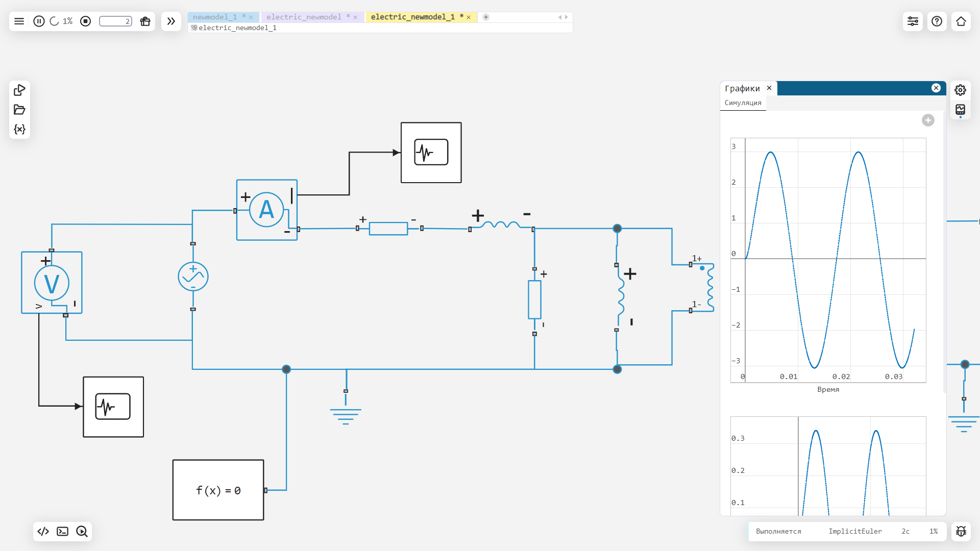
Task: Stop the simulation
Action: [x=85, y=21]
